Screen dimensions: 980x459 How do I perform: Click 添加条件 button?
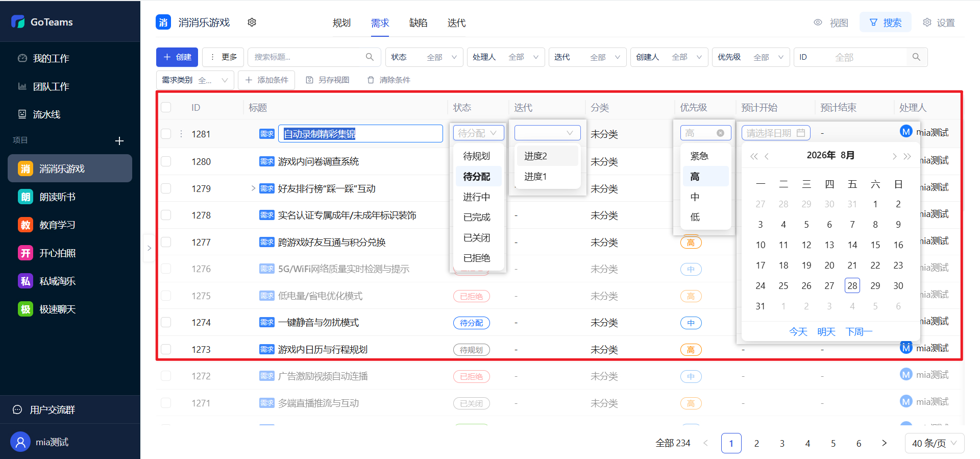tap(266, 80)
